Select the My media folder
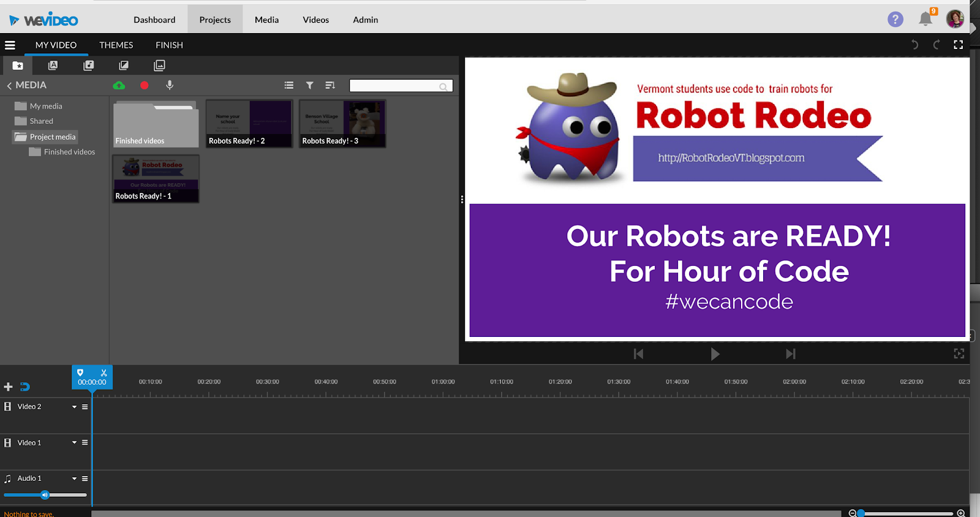The height and width of the screenshot is (517, 980). (39, 106)
